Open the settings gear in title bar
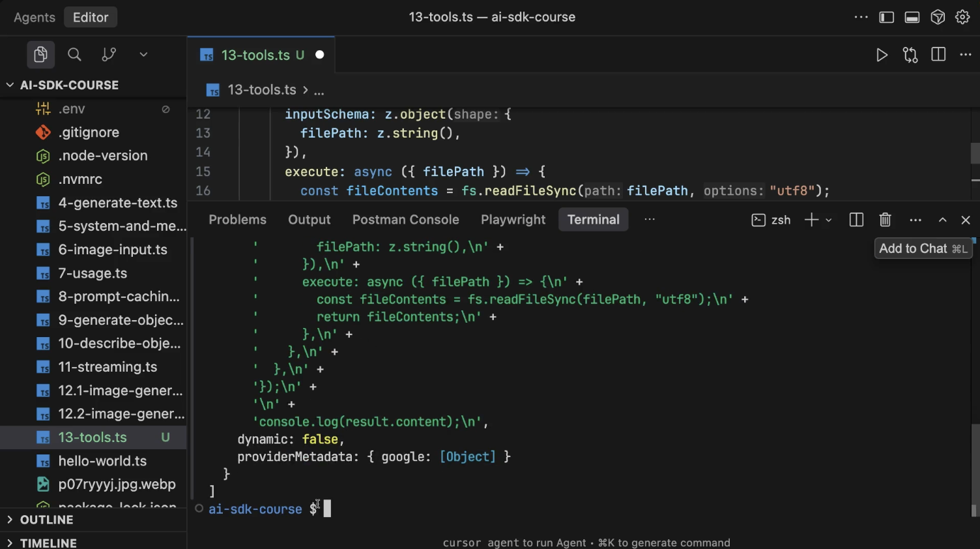980x549 pixels. 962,18
